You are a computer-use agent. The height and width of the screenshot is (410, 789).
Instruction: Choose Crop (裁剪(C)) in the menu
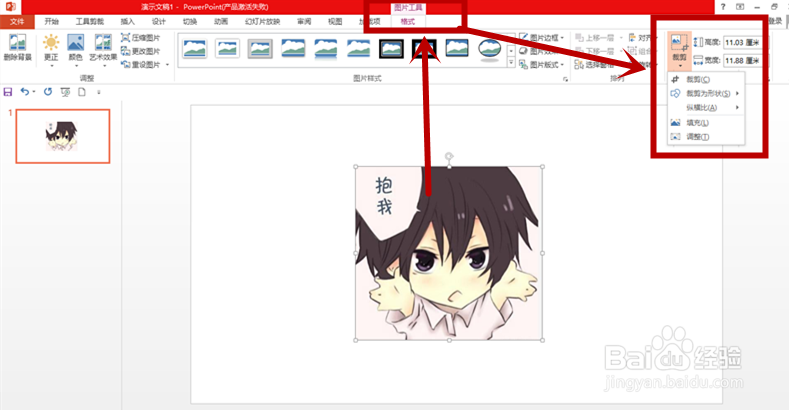pos(705,79)
